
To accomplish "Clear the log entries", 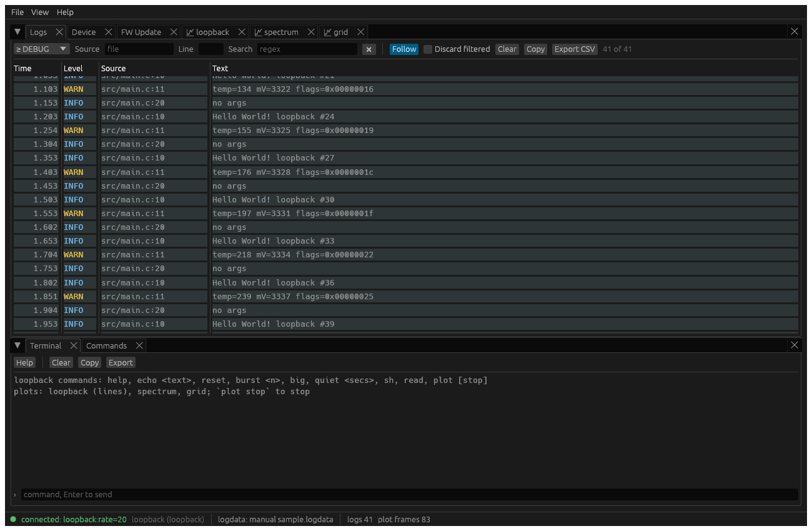I will 507,49.
